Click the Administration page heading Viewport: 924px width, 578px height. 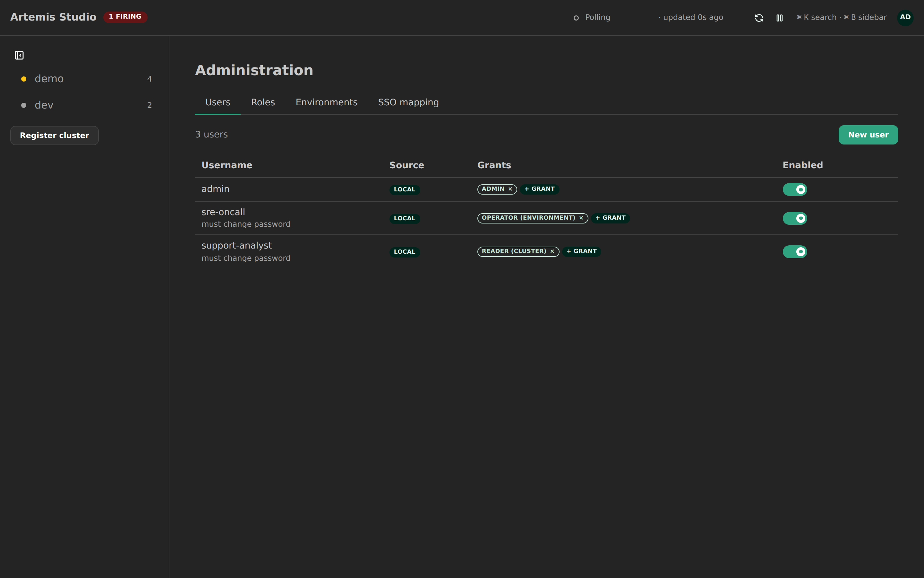tap(254, 70)
